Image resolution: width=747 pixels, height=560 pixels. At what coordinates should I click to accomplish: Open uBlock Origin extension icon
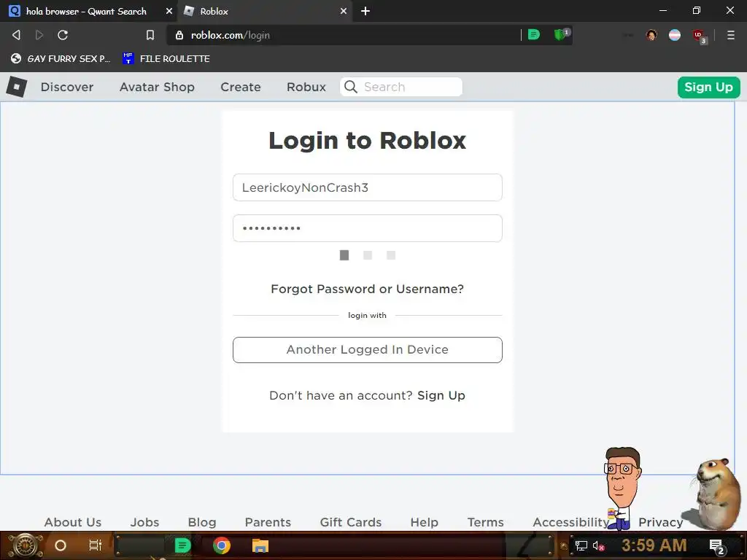tap(699, 35)
